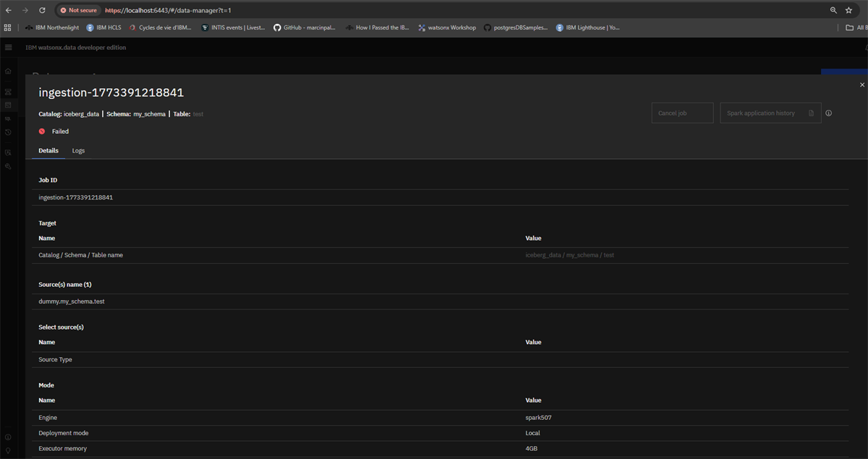Image resolution: width=868 pixels, height=459 pixels.
Task: Open the All Bookmarks folder
Action: 856,27
